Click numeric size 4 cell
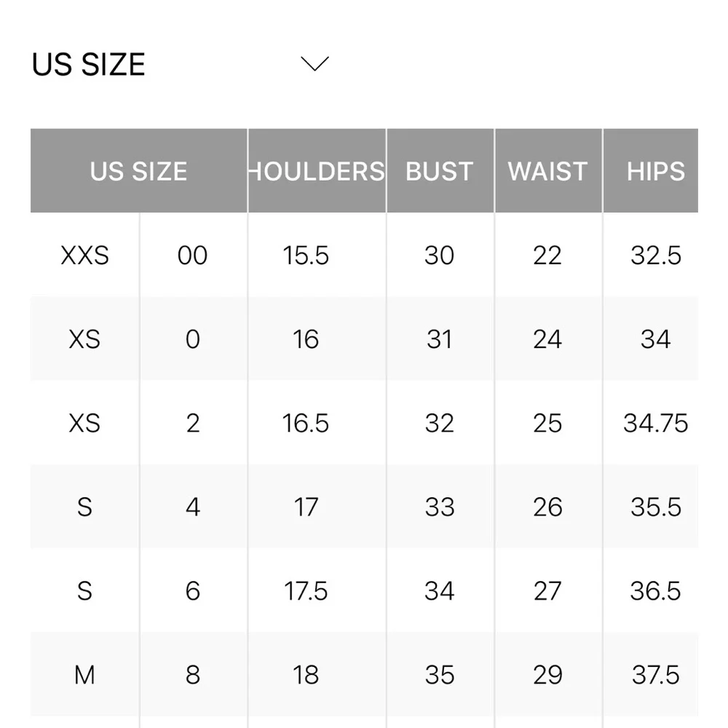 [x=192, y=507]
